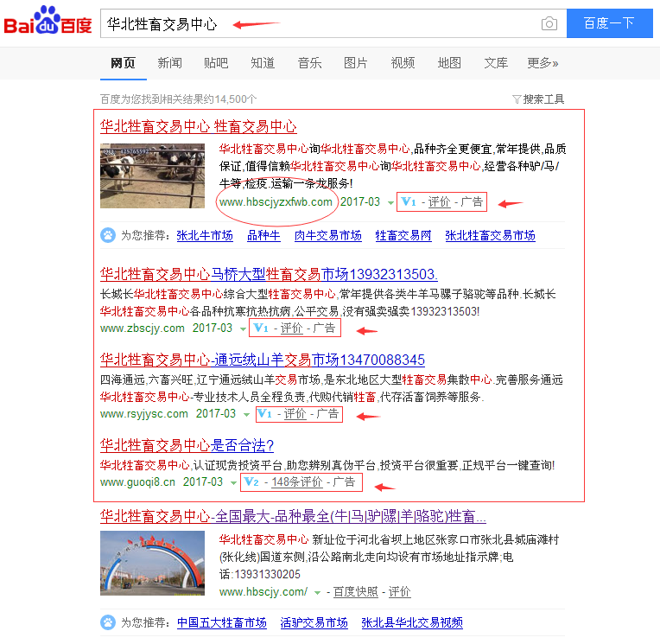Click V1 badge next to www.hbscjyzxfwb.com
Screen dimensions: 660x644
pos(409,201)
